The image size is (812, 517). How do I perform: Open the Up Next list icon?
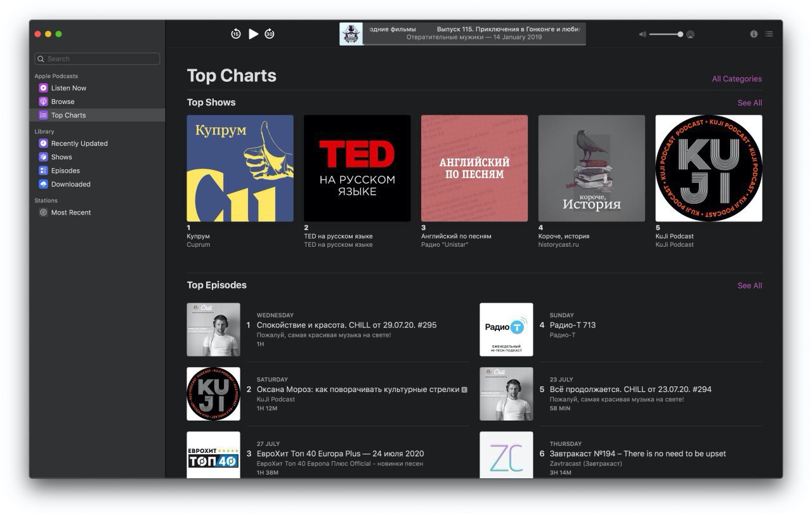pos(769,34)
